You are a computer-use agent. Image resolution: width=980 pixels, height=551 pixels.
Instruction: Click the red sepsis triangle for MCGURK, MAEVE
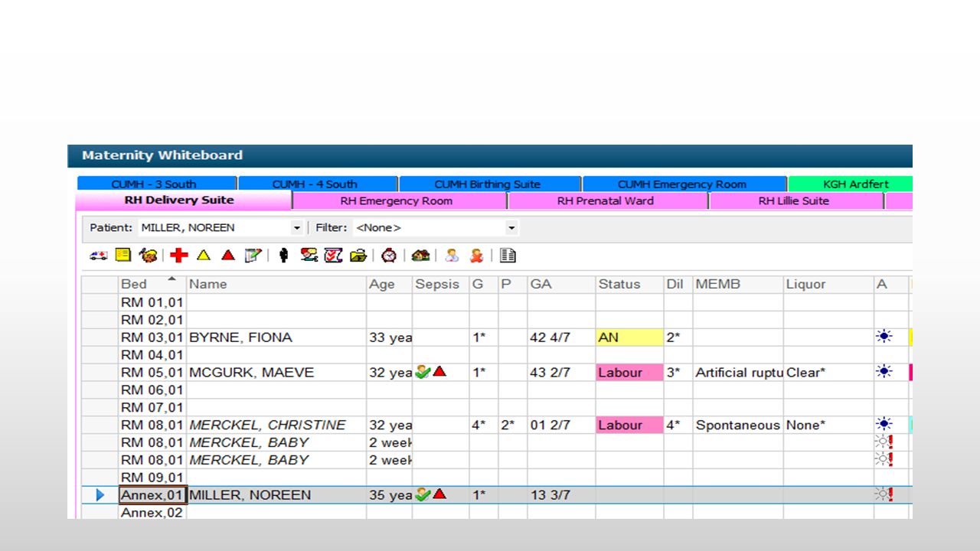click(x=439, y=371)
